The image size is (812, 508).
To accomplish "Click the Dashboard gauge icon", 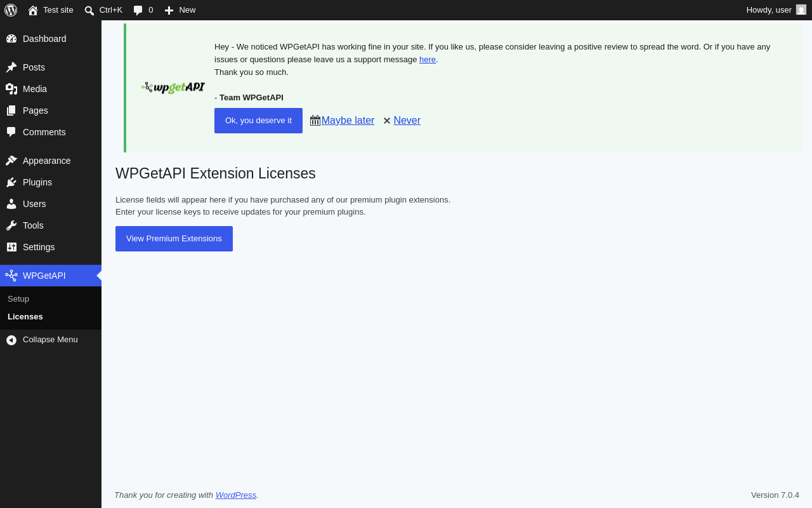I will (x=11, y=39).
